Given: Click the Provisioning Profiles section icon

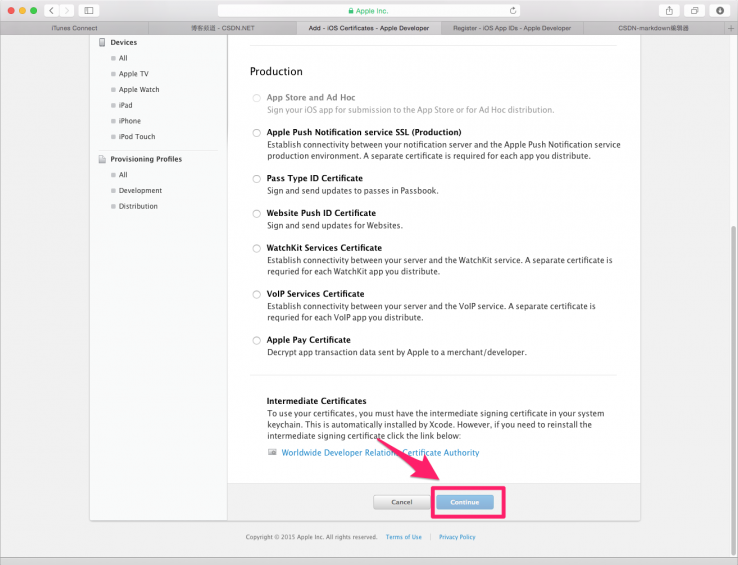Looking at the screenshot, I should click(x=102, y=159).
